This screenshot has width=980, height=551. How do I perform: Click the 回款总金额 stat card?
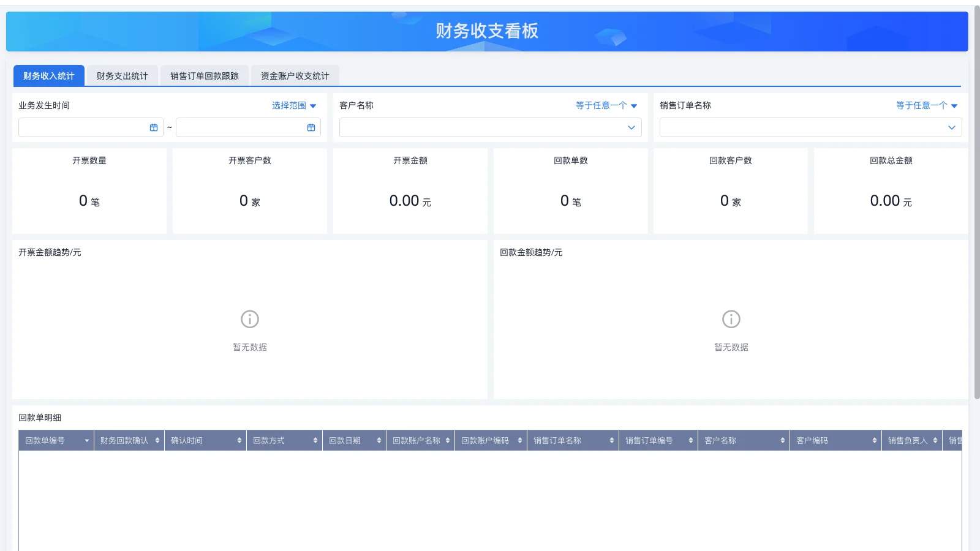click(891, 191)
